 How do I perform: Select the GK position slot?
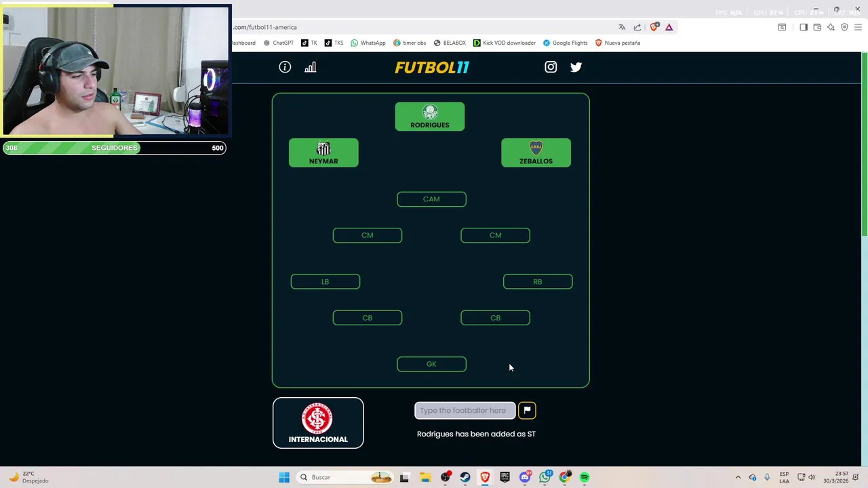(x=431, y=364)
